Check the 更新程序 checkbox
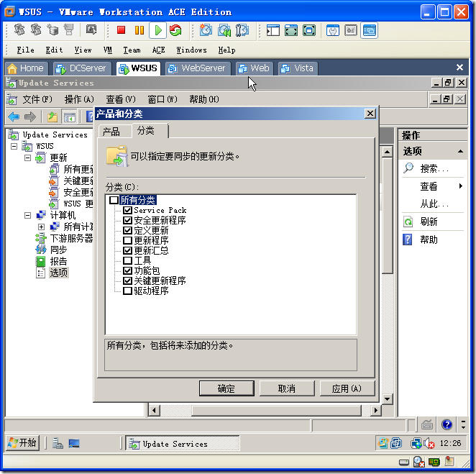The image size is (476, 474). pos(127,240)
